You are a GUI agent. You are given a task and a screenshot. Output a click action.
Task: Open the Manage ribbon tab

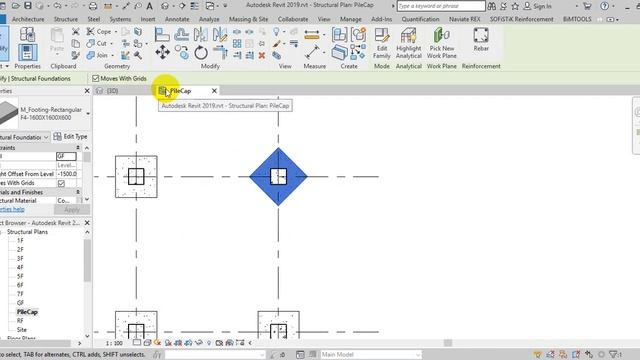click(x=351, y=19)
